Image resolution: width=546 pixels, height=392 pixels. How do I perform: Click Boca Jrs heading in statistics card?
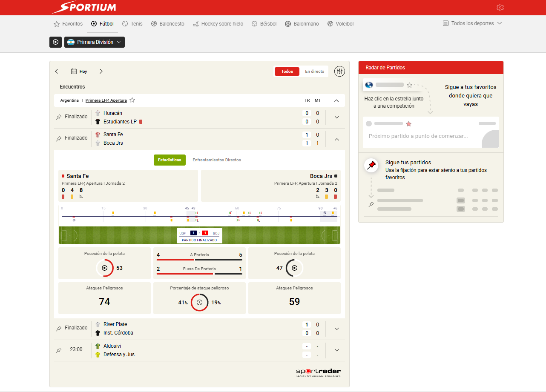pyautogui.click(x=321, y=176)
